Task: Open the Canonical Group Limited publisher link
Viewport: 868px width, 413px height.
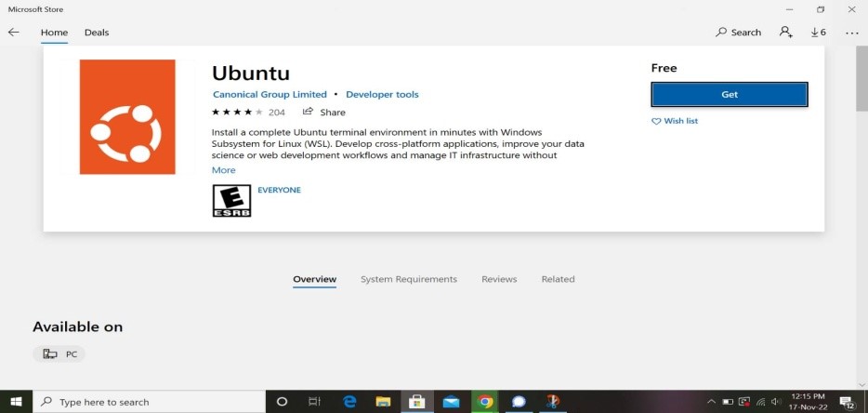Action: (x=270, y=94)
